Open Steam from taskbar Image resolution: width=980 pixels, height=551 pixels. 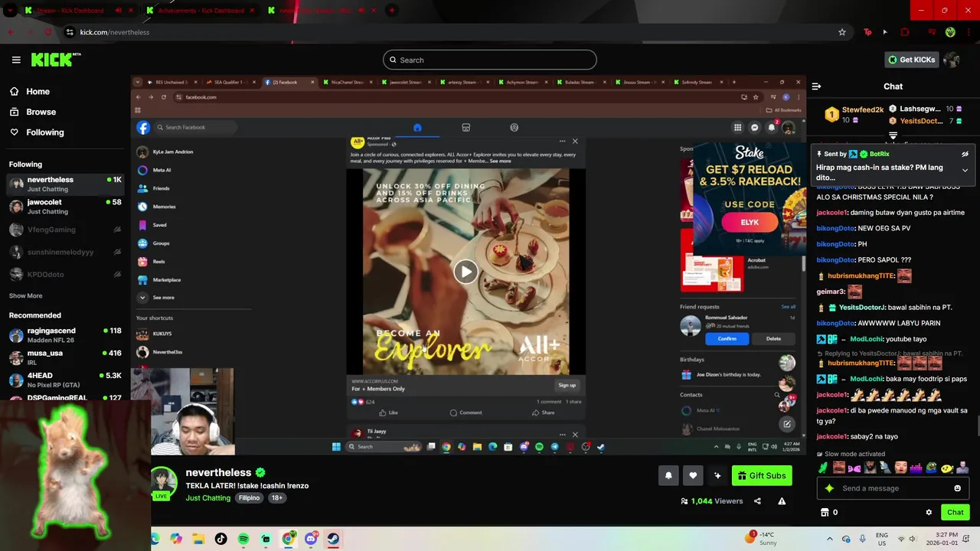(x=333, y=539)
